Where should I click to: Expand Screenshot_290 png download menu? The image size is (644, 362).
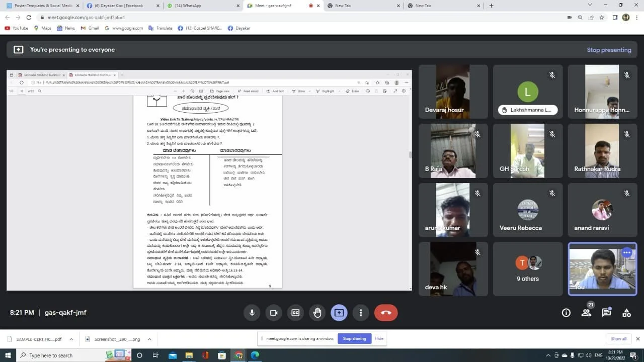tap(149, 339)
